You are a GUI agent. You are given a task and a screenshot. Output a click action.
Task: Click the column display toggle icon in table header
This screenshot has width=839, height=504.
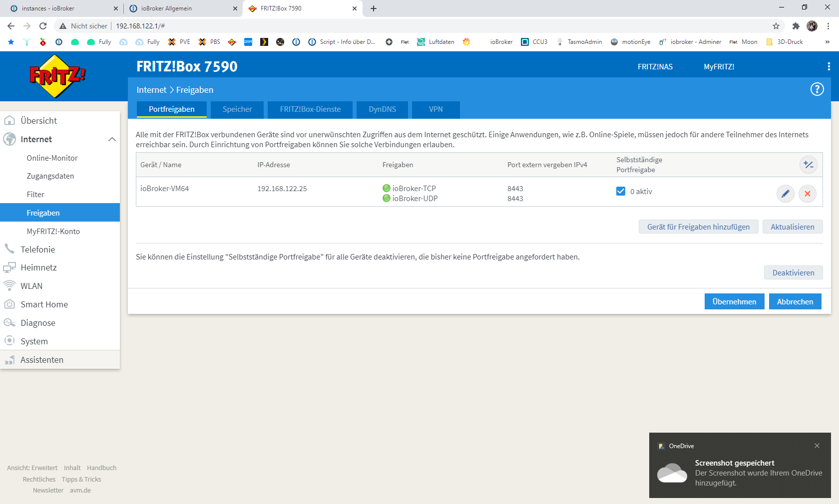(x=809, y=165)
